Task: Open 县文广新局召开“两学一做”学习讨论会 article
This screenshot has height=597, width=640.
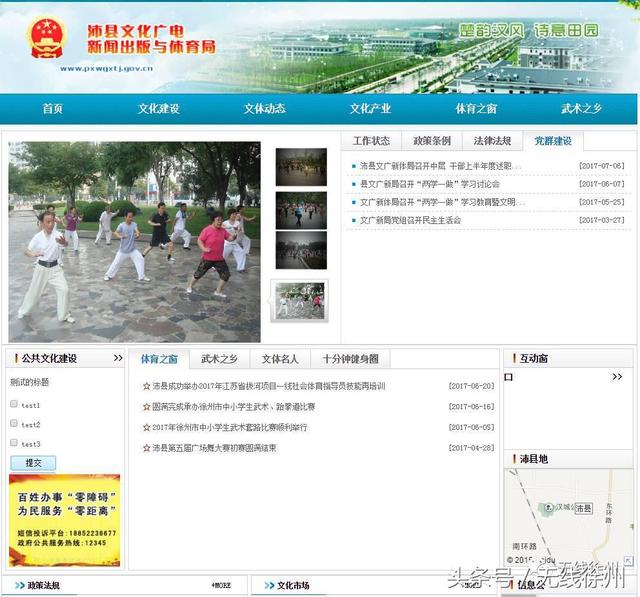Action: coord(430,184)
